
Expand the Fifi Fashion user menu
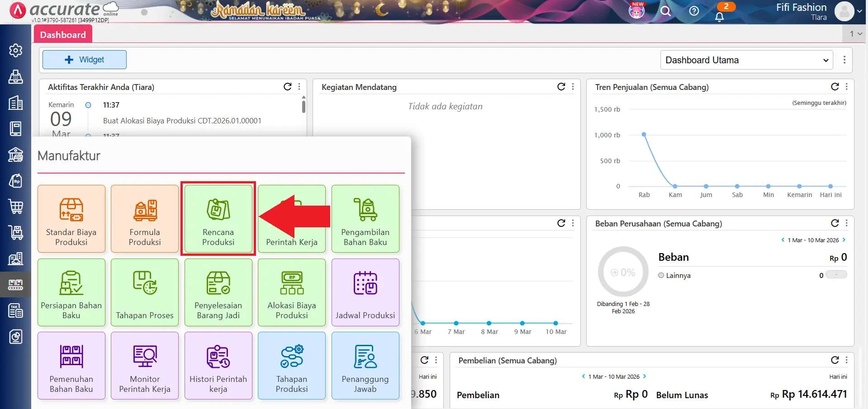coord(859,11)
